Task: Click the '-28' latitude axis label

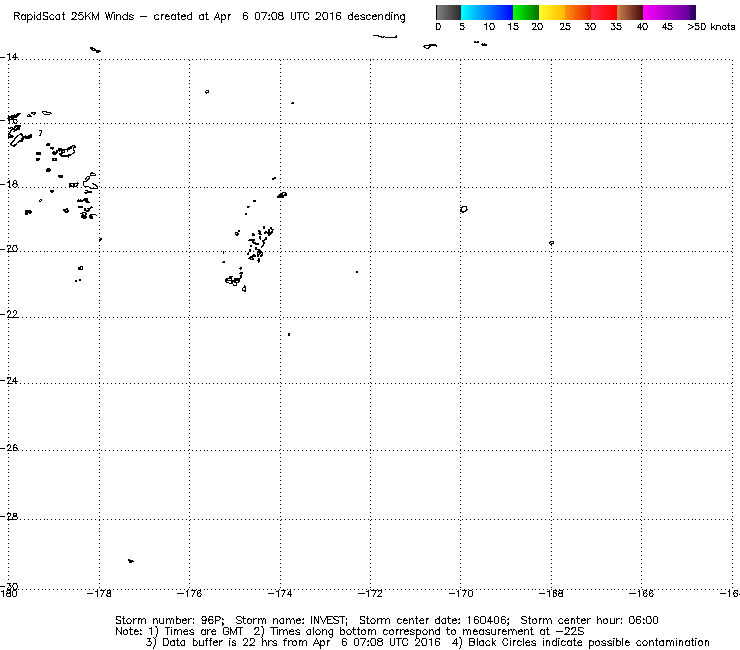Action: click(x=9, y=516)
